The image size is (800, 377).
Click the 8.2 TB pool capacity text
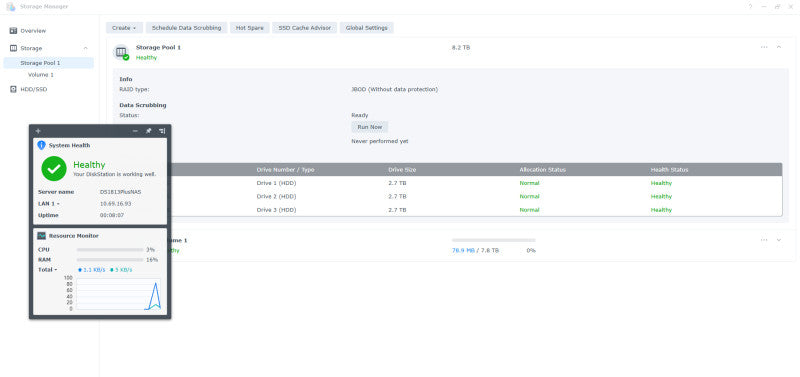(x=461, y=47)
